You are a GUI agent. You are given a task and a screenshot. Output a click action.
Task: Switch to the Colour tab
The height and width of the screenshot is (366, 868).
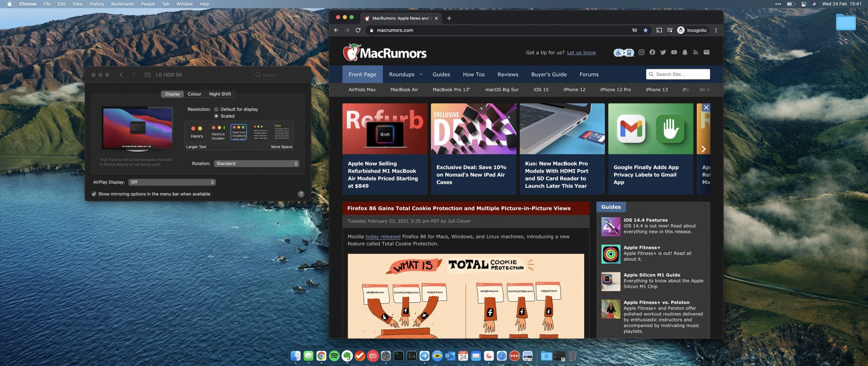click(x=194, y=94)
